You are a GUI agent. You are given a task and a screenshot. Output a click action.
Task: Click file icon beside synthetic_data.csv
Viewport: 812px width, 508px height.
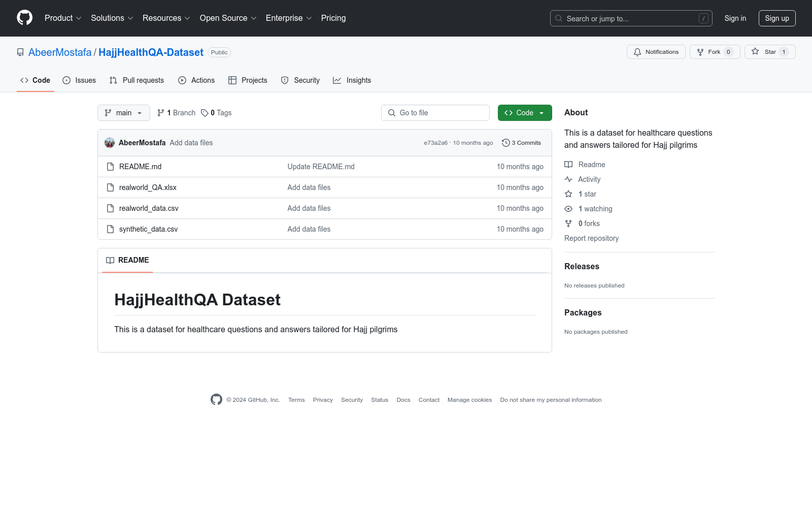click(x=110, y=229)
